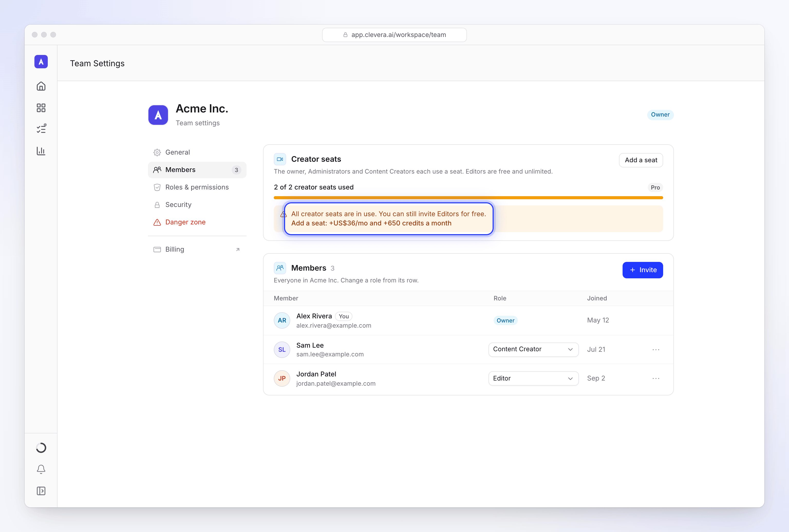The width and height of the screenshot is (789, 532).
Task: Click the Clevera logo in the sidebar
Action: 41,62
